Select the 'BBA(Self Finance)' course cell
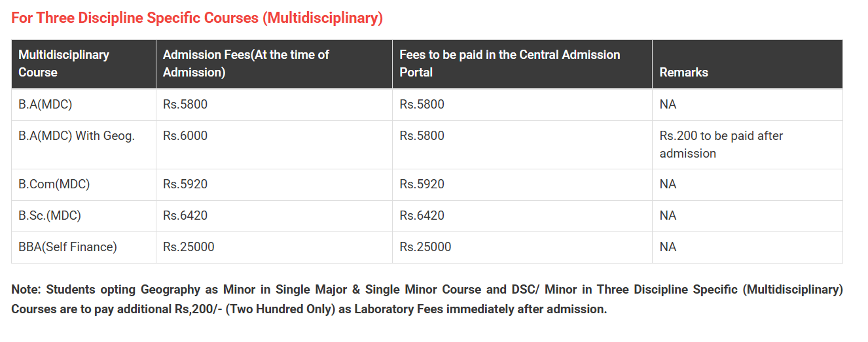 click(x=67, y=247)
